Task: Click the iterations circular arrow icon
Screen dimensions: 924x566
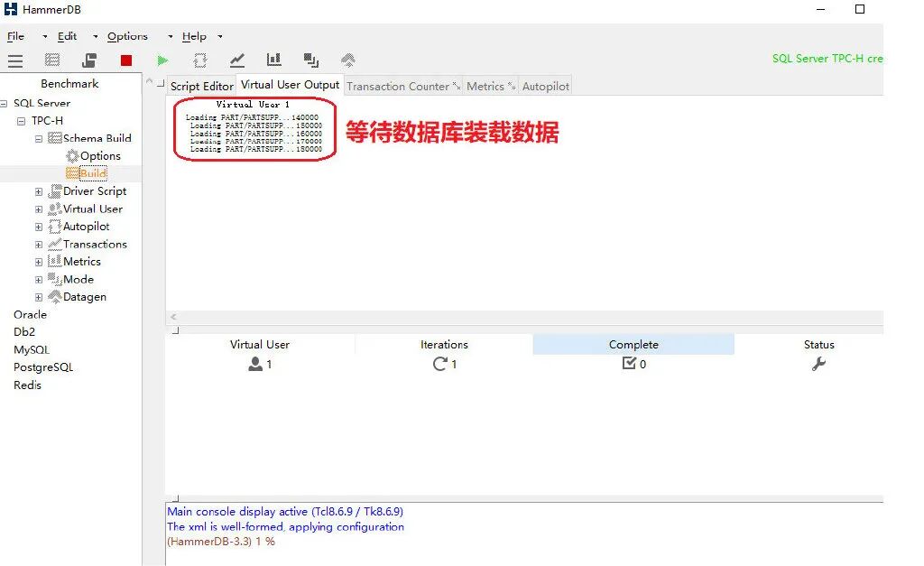Action: 439,364
